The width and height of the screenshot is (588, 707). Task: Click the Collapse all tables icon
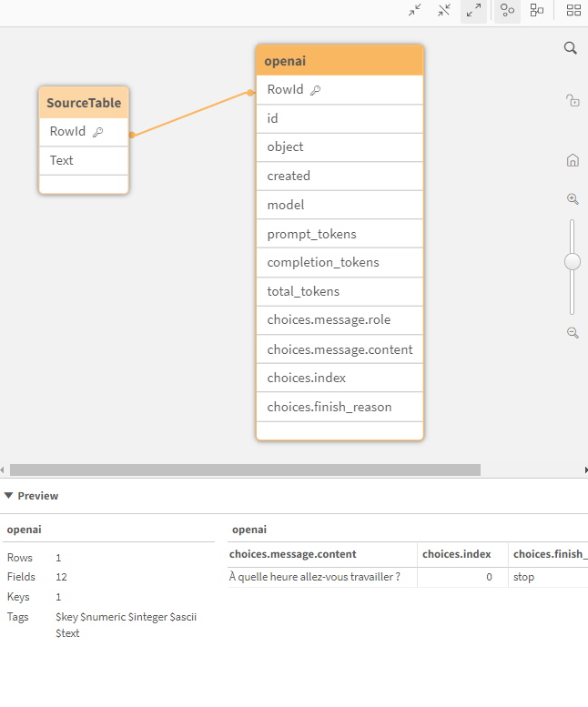click(x=415, y=10)
